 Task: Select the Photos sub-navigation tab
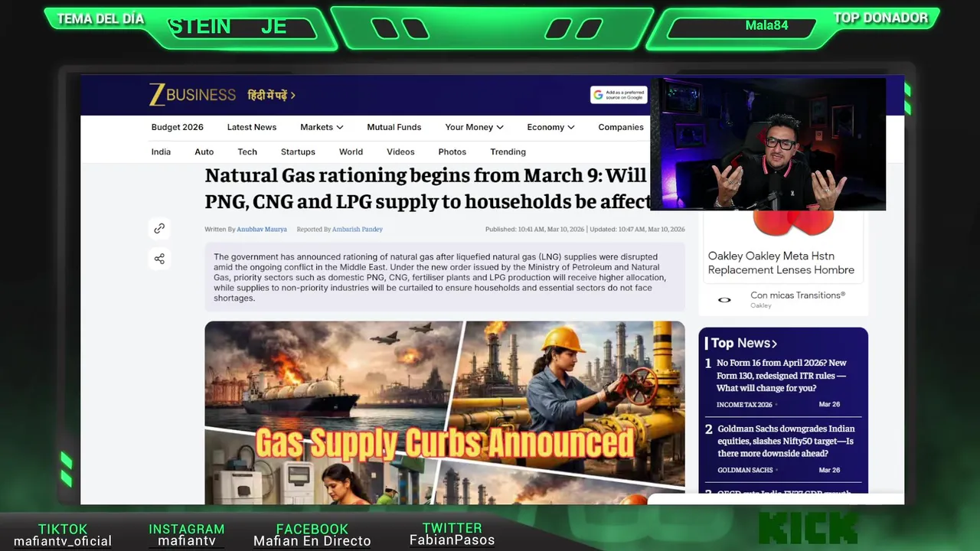(452, 152)
